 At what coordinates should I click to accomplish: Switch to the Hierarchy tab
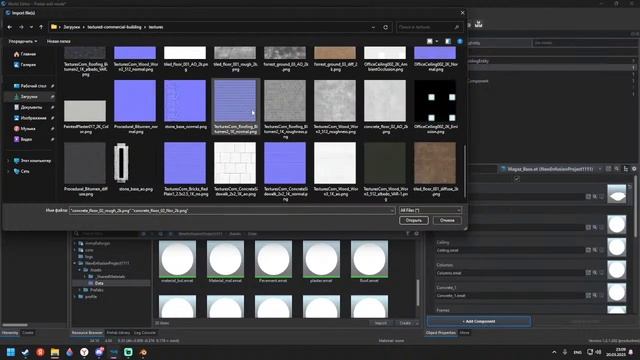[x=10, y=333]
